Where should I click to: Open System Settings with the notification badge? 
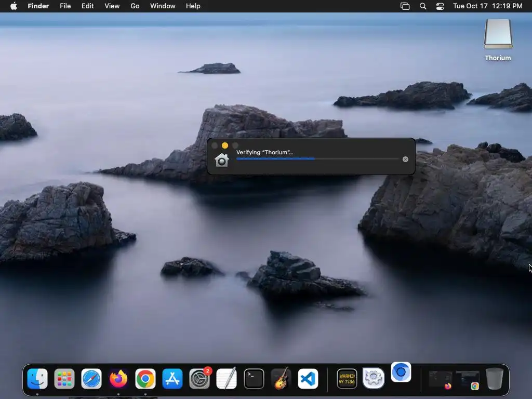[x=199, y=379]
